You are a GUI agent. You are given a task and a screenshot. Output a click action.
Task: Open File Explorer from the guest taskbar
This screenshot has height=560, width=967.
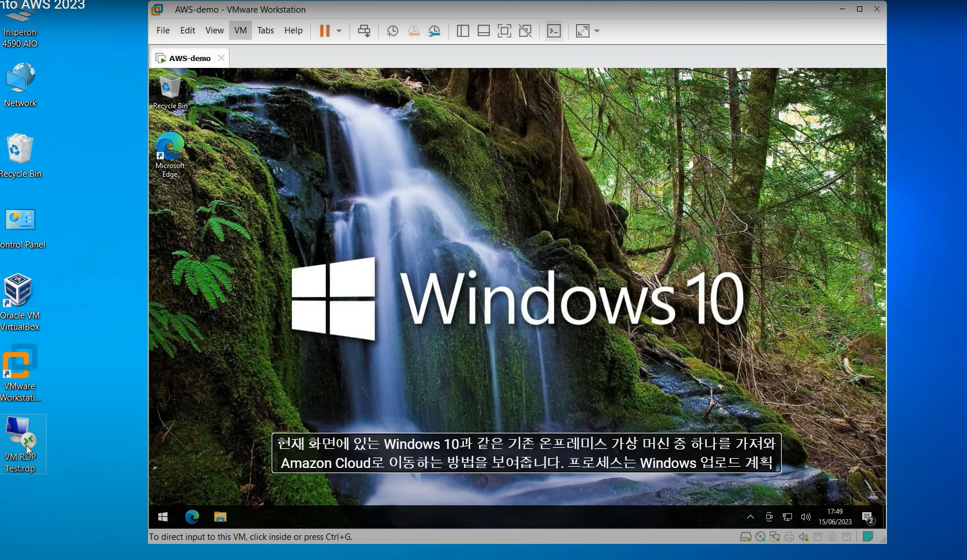point(220,517)
